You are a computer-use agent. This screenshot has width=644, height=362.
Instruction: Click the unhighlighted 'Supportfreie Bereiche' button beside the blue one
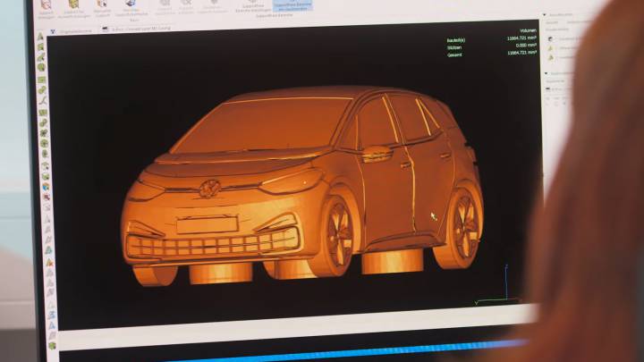253,8
